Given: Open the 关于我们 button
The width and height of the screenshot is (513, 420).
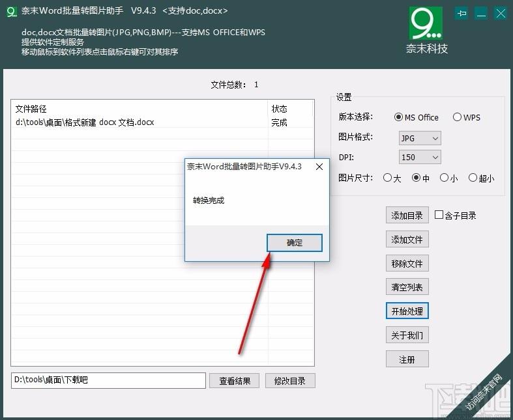Looking at the screenshot, I should pos(407,335).
